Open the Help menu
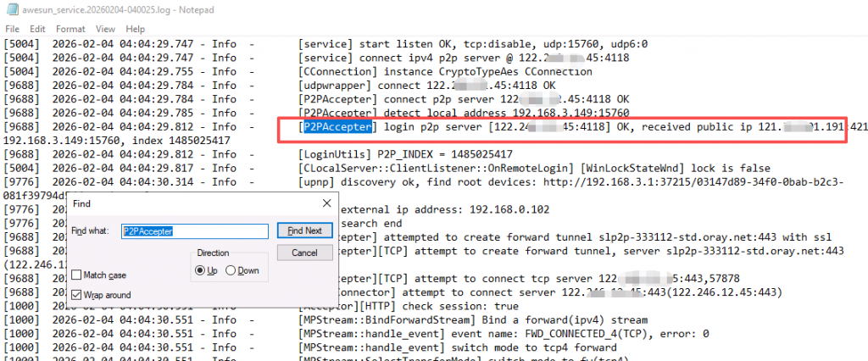 135,29
